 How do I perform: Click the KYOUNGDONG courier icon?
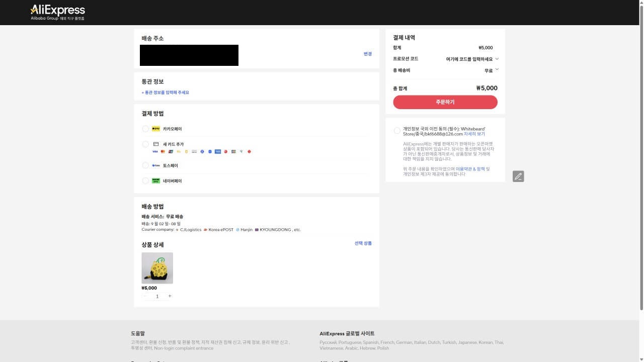(257, 230)
